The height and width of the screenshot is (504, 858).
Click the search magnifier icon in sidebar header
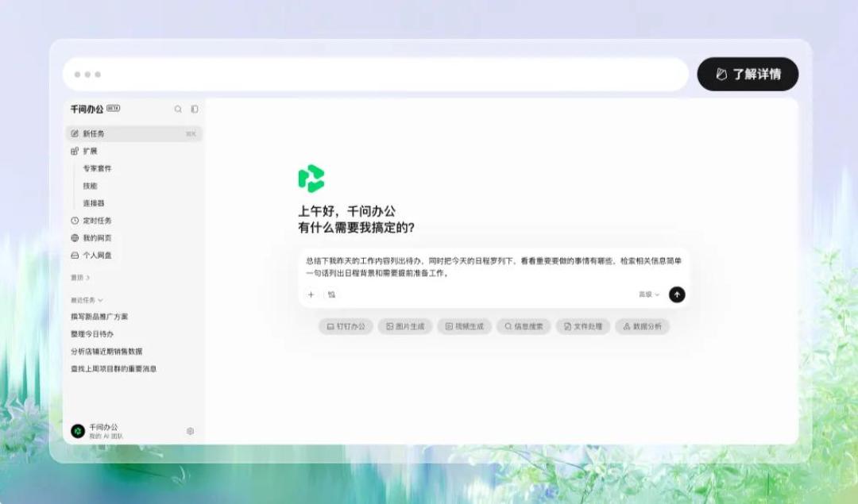pyautogui.click(x=178, y=110)
